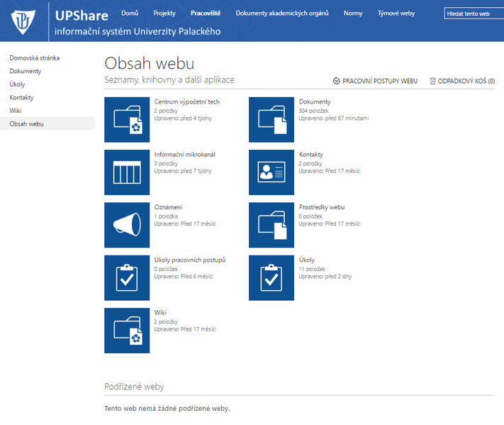Open Dokumenty akademických orgánů in the top menu
Screen dimensions: 504x425
pyautogui.click(x=282, y=13)
